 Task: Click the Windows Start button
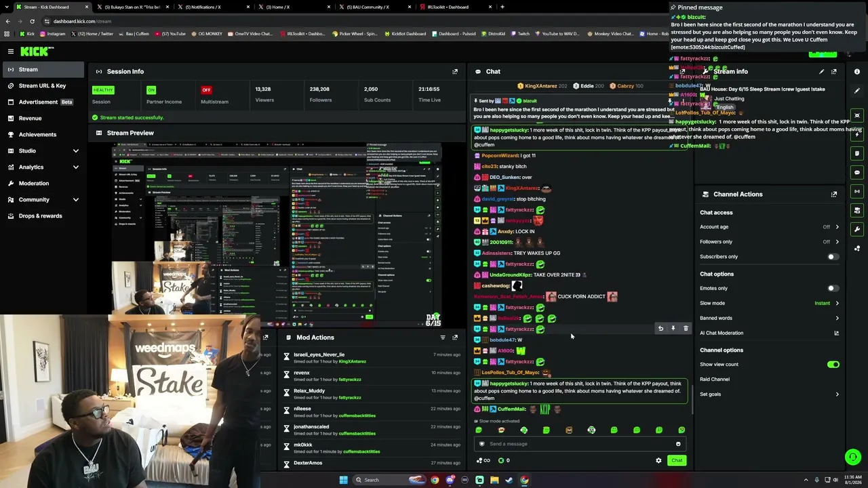[x=343, y=480]
